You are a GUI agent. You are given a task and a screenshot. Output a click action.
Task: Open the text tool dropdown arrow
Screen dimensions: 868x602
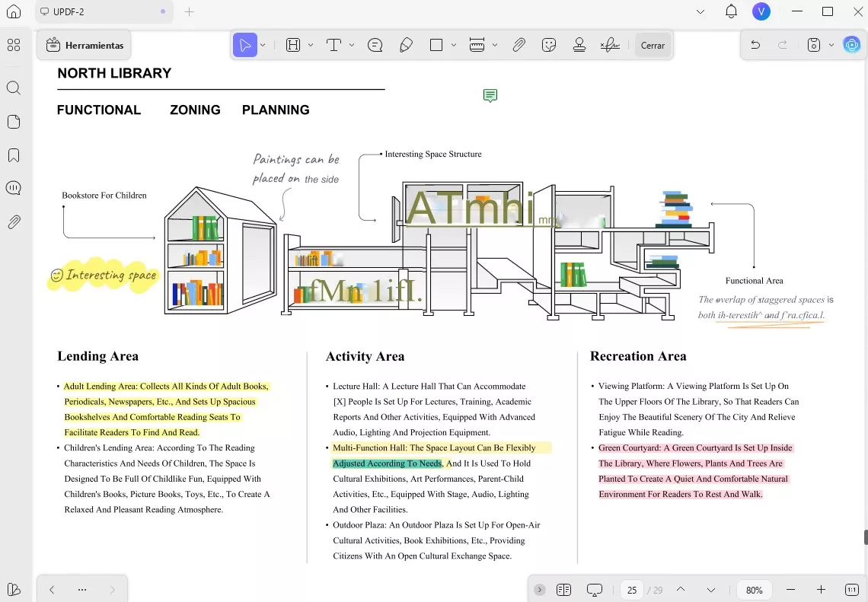(352, 46)
